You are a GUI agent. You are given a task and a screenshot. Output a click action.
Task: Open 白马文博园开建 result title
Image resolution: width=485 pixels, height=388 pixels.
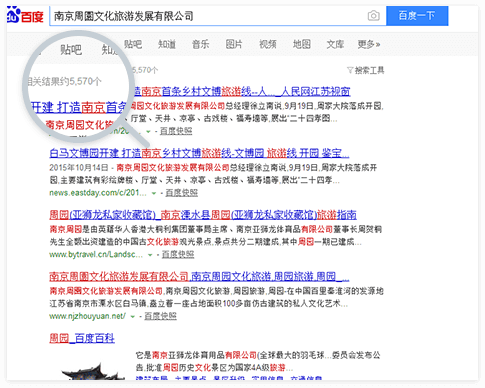199,153
